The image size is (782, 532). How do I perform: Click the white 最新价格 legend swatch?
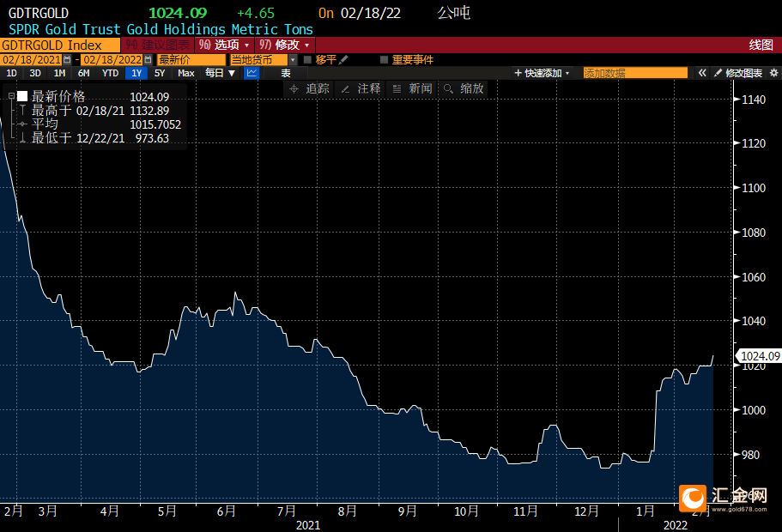point(22,96)
